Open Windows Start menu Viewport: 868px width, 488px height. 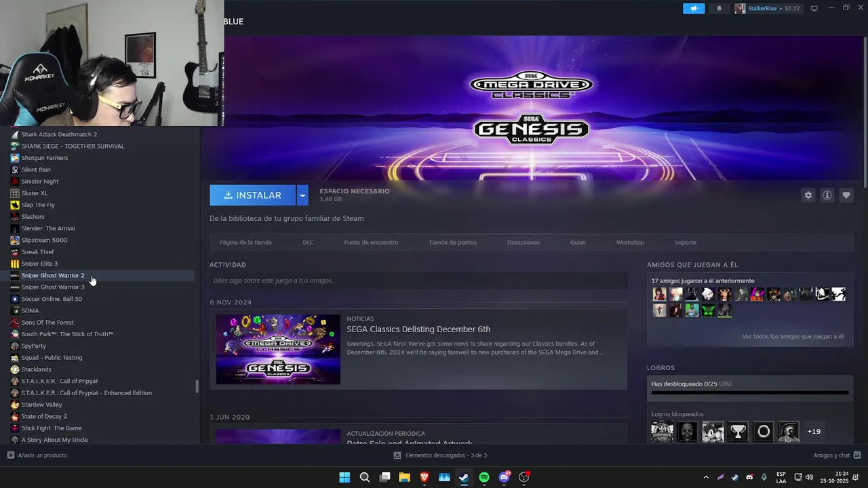click(344, 477)
